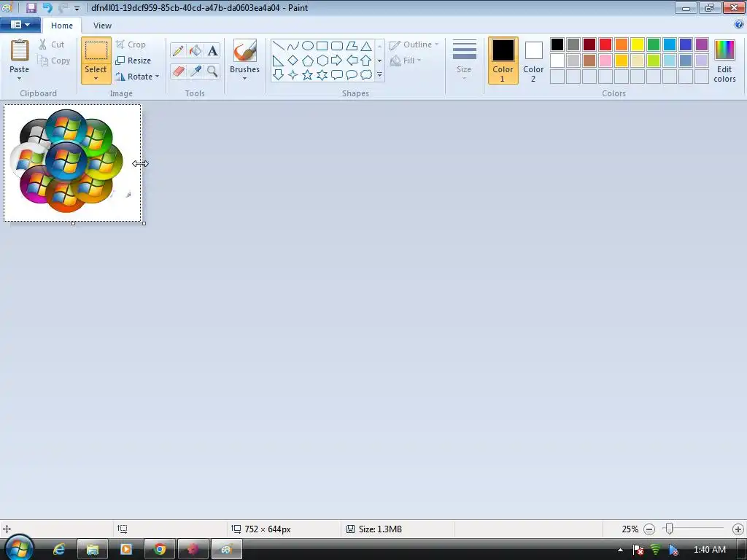Choose the Rounded rectangular callout shape

(337, 75)
